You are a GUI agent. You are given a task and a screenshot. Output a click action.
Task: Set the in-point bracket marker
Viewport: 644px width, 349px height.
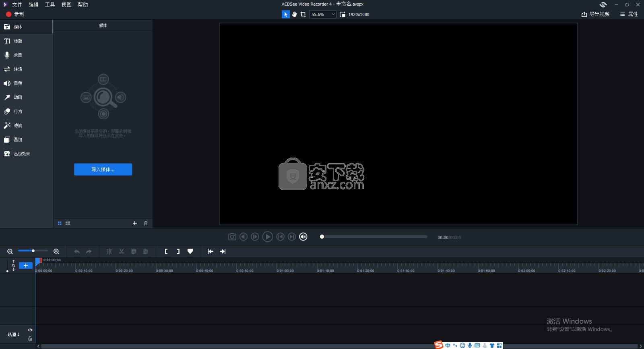point(166,251)
